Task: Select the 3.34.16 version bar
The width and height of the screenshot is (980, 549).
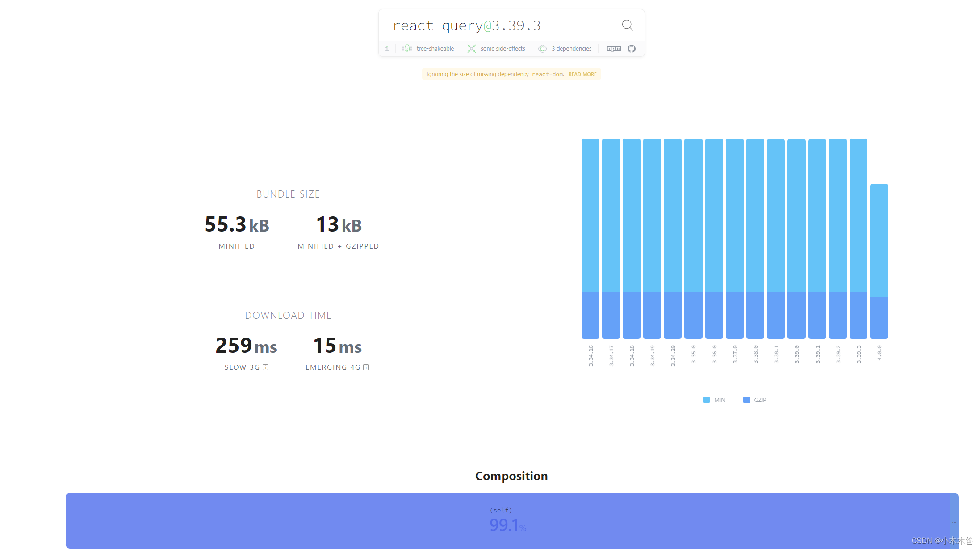Action: 590,238
